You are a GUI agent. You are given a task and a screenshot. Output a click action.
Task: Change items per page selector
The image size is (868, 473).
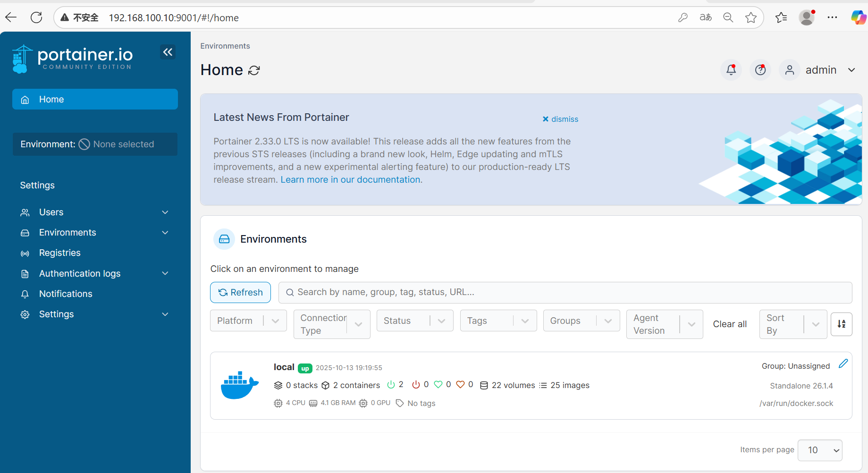[820, 450]
